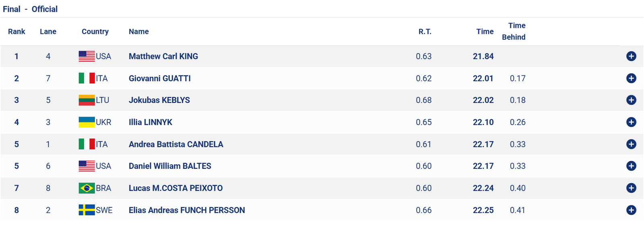Screen dimensions: 644x225
Task: Click the Rank column header
Action: (x=17, y=31)
